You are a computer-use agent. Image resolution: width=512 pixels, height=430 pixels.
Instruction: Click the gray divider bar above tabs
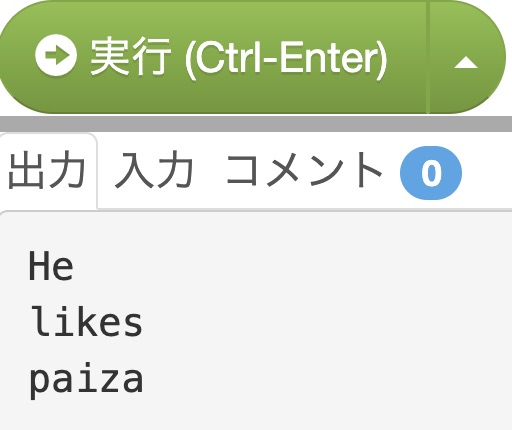point(256,124)
